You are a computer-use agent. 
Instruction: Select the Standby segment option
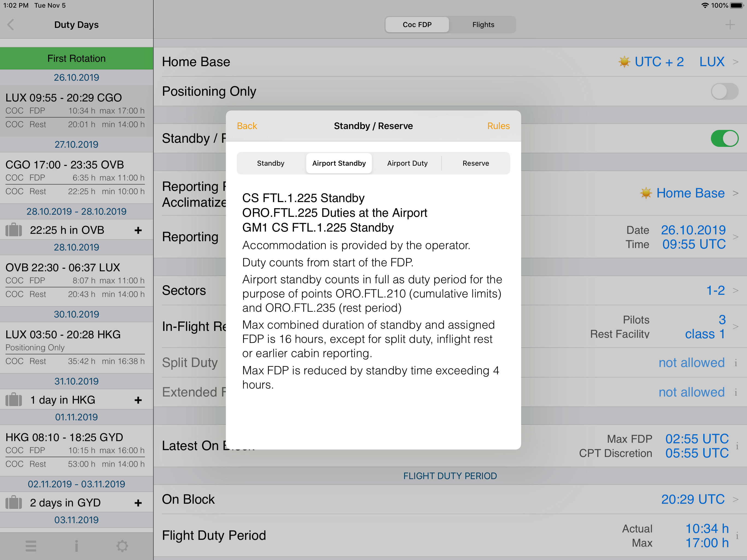point(270,164)
